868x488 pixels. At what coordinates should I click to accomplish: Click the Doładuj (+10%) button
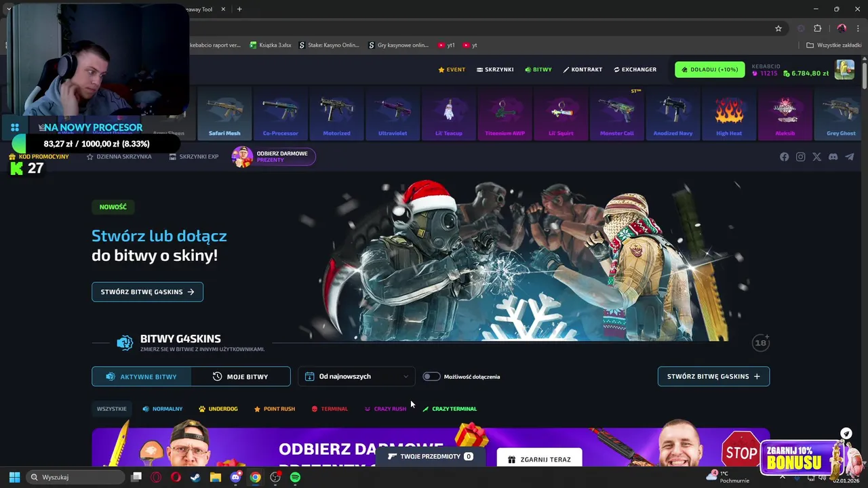point(709,69)
